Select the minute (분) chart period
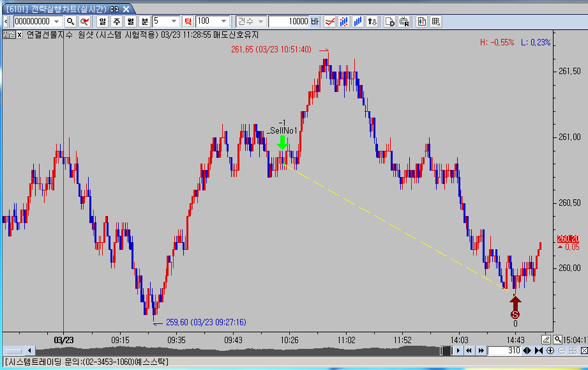 tap(145, 22)
